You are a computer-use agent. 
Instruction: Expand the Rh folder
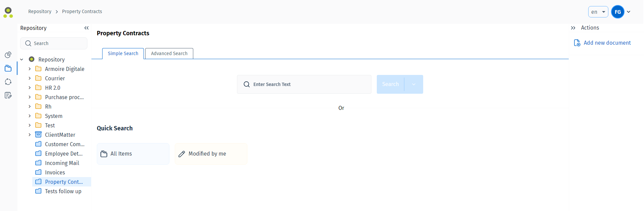[x=30, y=107]
